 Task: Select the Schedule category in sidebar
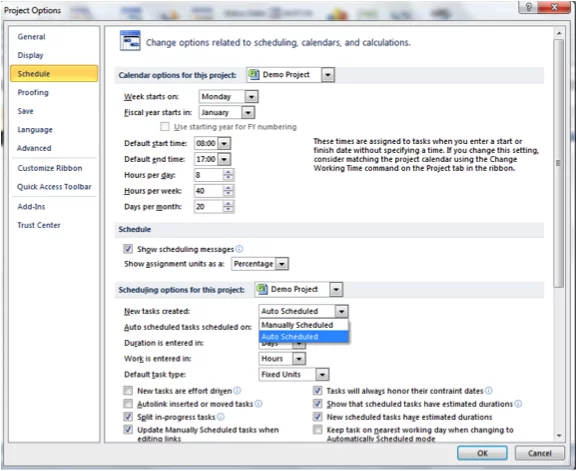54,74
